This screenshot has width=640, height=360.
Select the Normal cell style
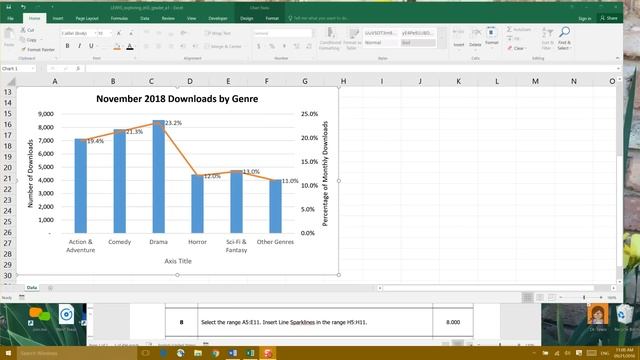[x=381, y=42]
